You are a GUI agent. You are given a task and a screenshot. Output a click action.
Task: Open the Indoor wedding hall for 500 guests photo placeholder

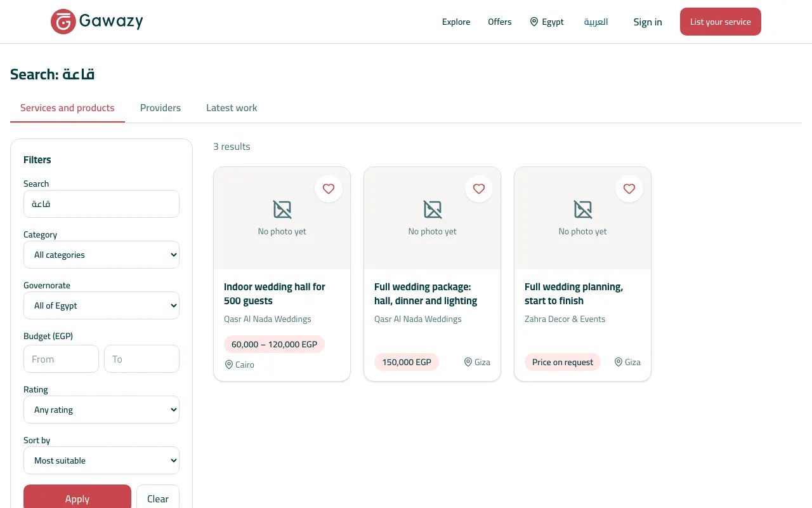tap(282, 218)
